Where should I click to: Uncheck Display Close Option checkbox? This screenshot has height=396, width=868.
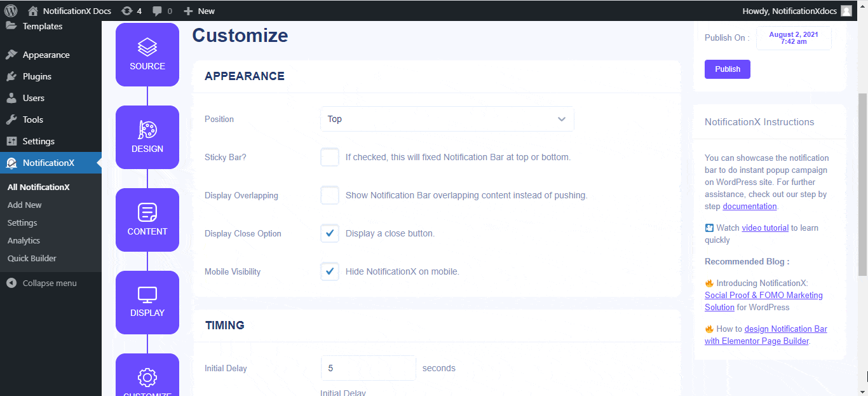tap(330, 233)
